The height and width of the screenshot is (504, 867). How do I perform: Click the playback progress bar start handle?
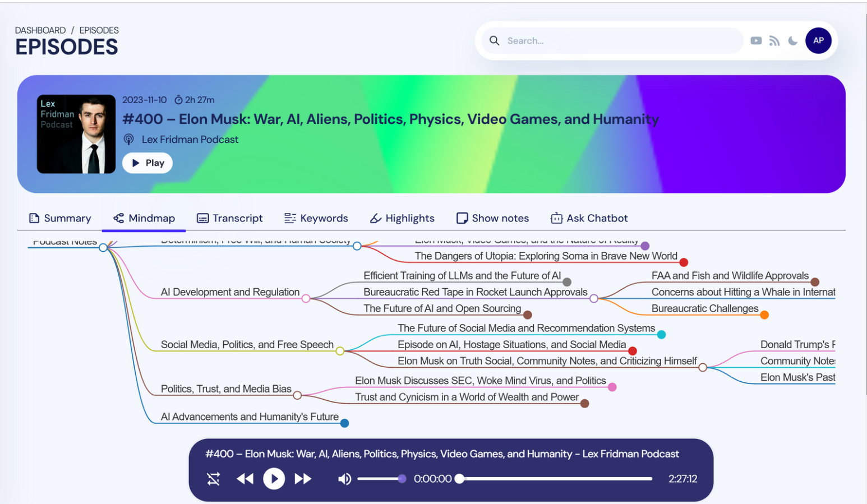coord(460,479)
